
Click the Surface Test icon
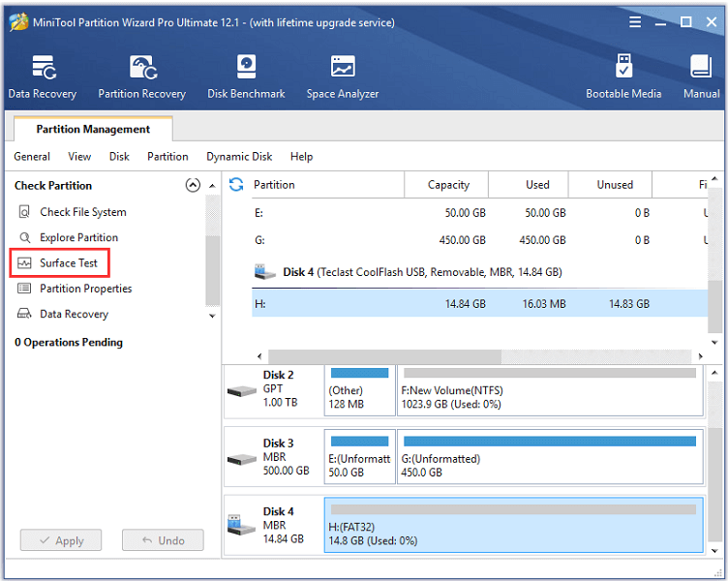click(24, 263)
